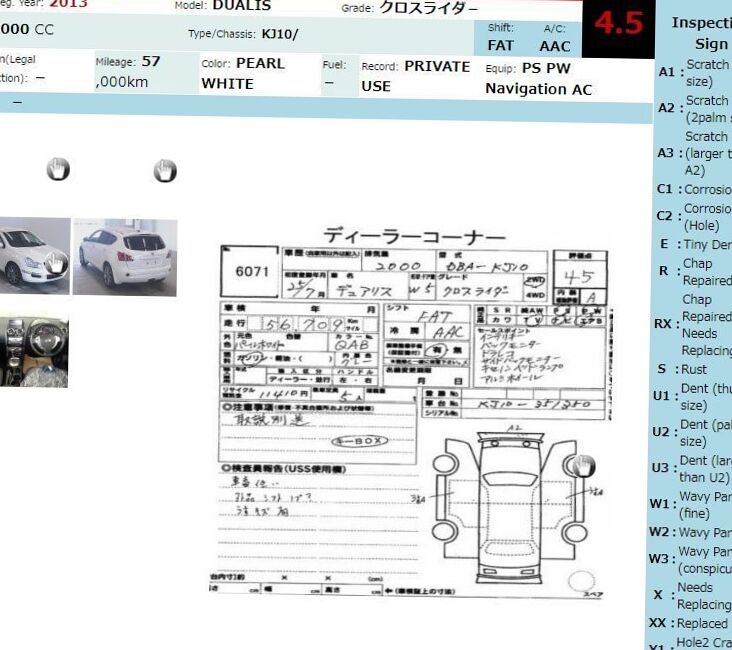Click the circled キーBOX note on sheet

click(359, 441)
